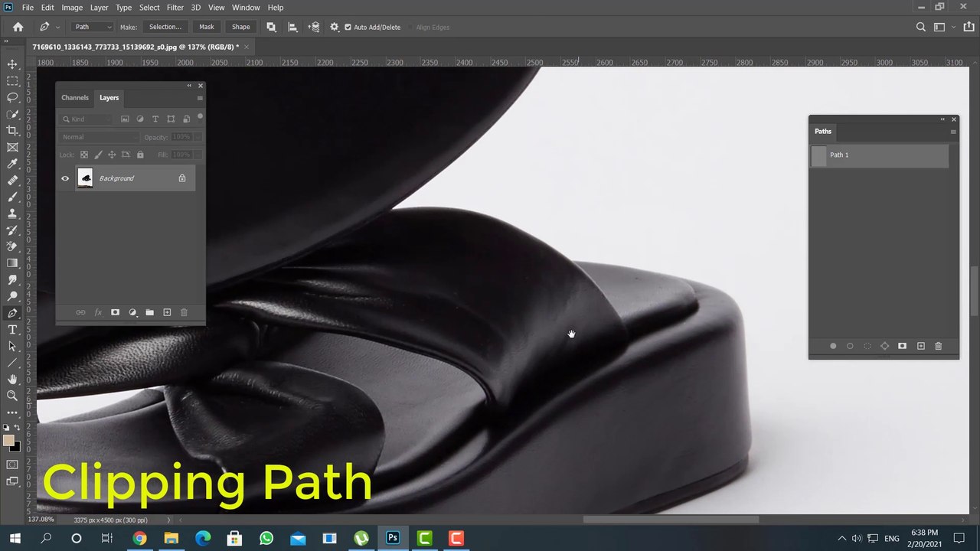
Task: Create new path in Paths panel
Action: (x=921, y=346)
